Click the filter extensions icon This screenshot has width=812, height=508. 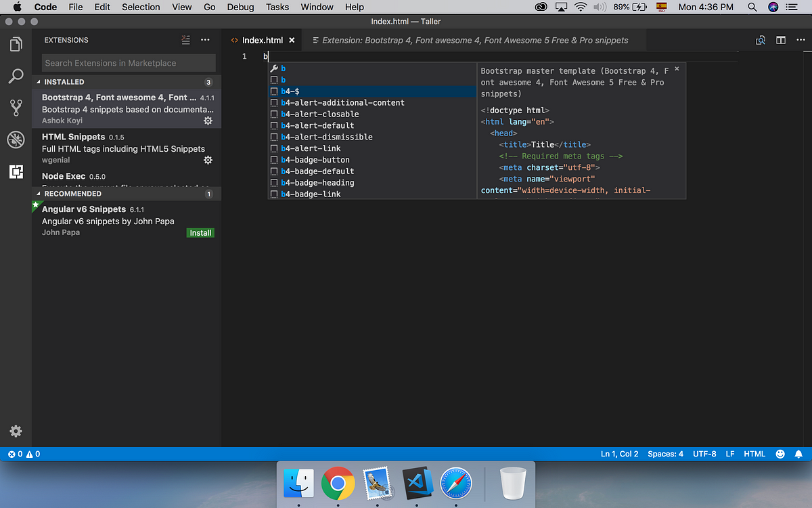[185, 40]
